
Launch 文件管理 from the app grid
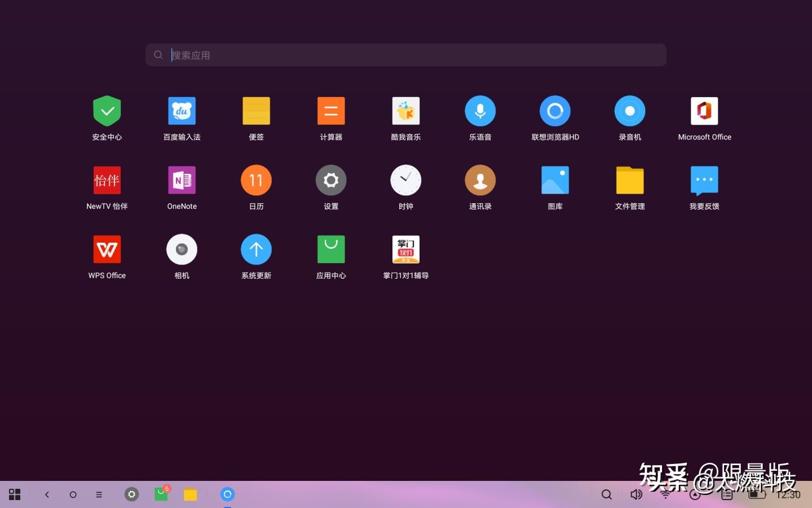pyautogui.click(x=630, y=180)
